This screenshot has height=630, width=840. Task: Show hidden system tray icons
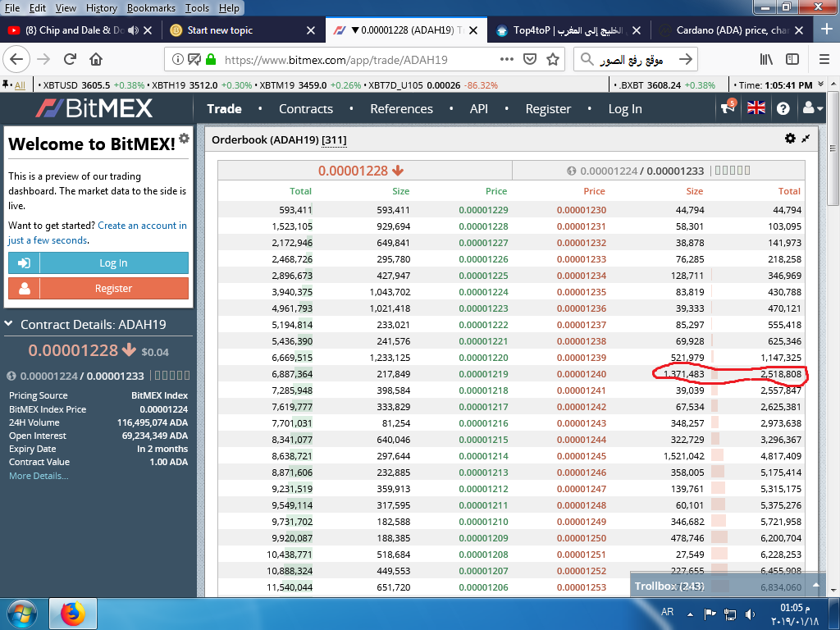click(690, 614)
